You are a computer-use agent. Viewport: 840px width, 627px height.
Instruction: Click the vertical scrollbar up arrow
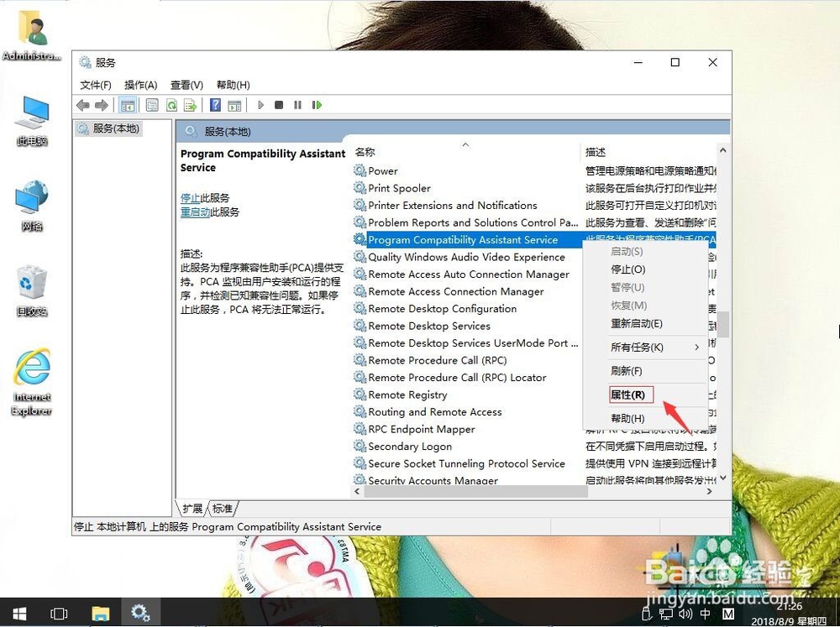[x=722, y=151]
